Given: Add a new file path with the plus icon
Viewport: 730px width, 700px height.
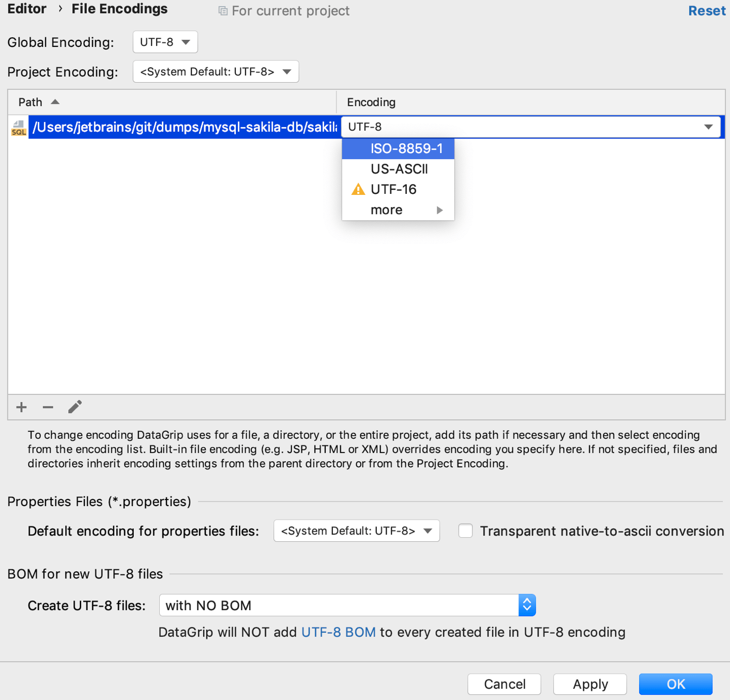Looking at the screenshot, I should pyautogui.click(x=21, y=407).
